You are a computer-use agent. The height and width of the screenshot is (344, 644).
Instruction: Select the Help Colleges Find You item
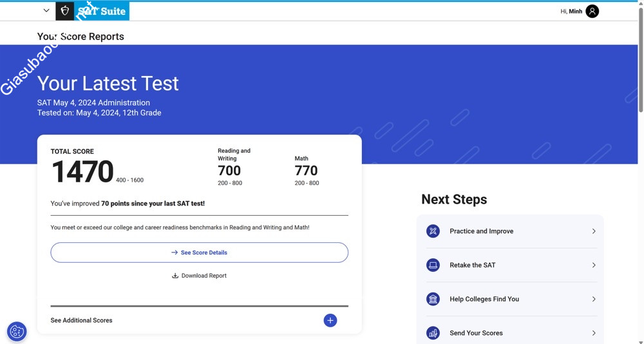[x=484, y=299]
